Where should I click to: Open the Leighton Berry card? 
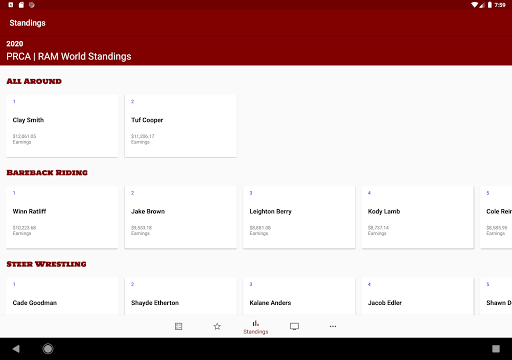point(299,217)
